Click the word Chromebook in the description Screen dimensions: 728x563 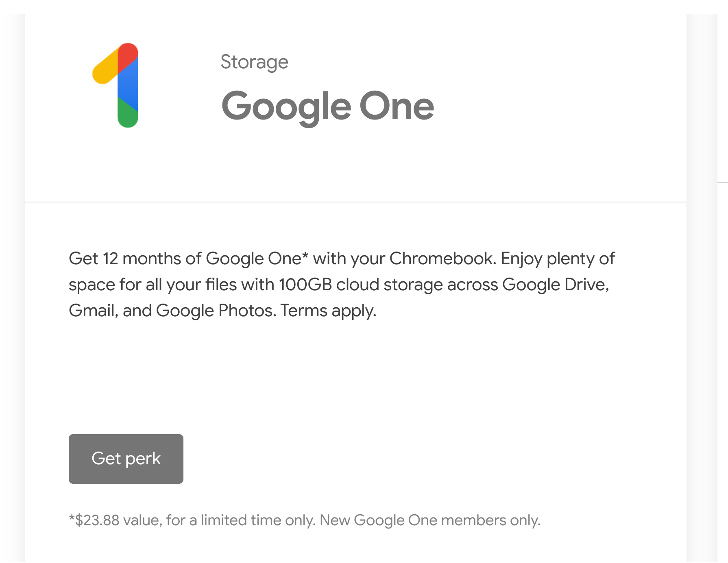coord(443,259)
